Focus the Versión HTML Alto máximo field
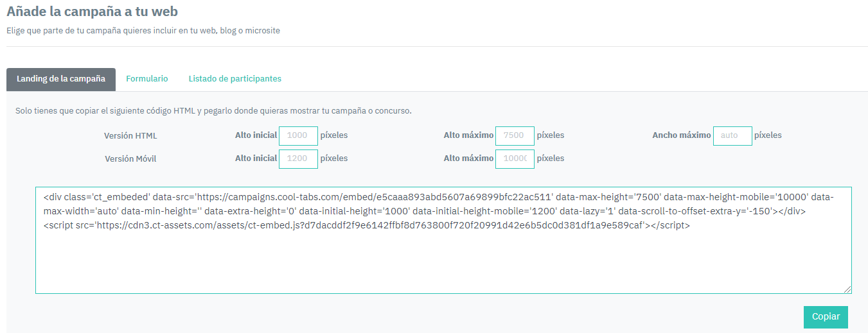Screen dimensions: 868x333 pyautogui.click(x=515, y=136)
